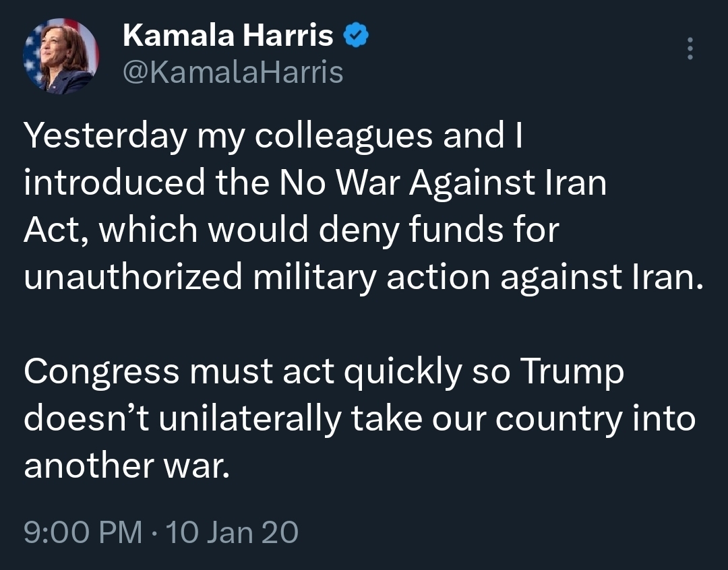728x570 pixels.
Task: Click the word "colleagues" in the tweet
Action: [346, 137]
